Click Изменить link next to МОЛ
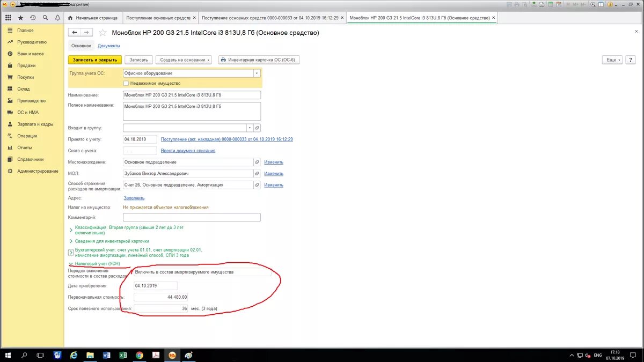The height and width of the screenshot is (362, 644). pyautogui.click(x=274, y=173)
